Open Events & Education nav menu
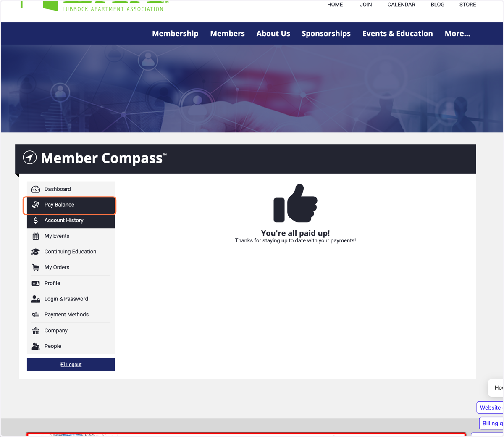 click(x=397, y=34)
